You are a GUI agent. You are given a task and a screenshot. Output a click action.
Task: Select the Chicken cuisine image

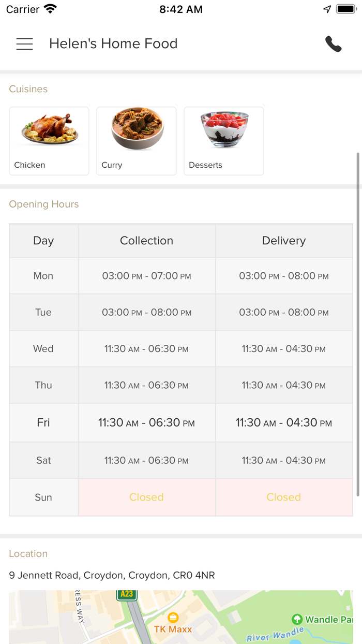[50, 130]
